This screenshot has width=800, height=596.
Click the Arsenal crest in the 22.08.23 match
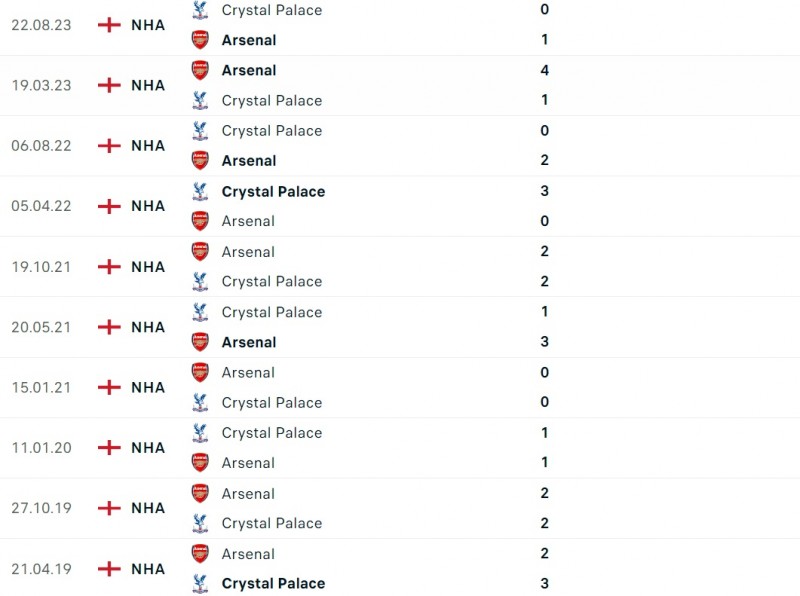pos(200,40)
